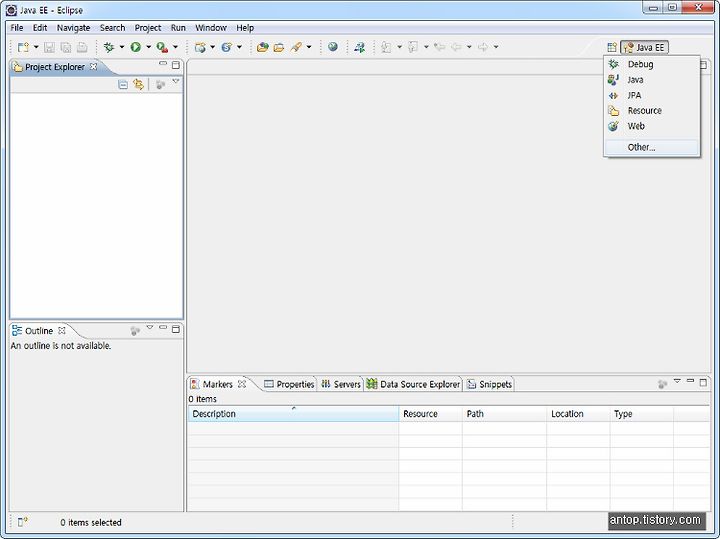This screenshot has height=539, width=720.
Task: Expand the Search toolbar dropdown arrow
Action: [x=309, y=47]
